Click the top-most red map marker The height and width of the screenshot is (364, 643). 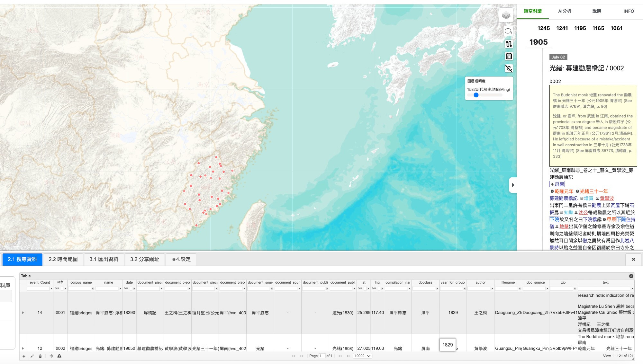coord(216,157)
